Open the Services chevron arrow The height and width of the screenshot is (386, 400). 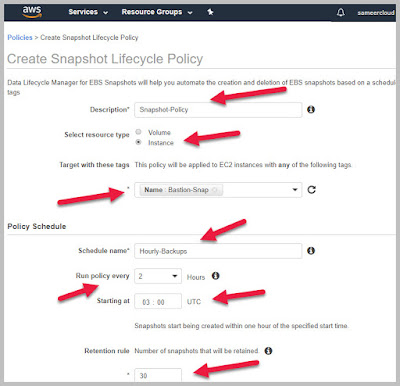pos(105,13)
